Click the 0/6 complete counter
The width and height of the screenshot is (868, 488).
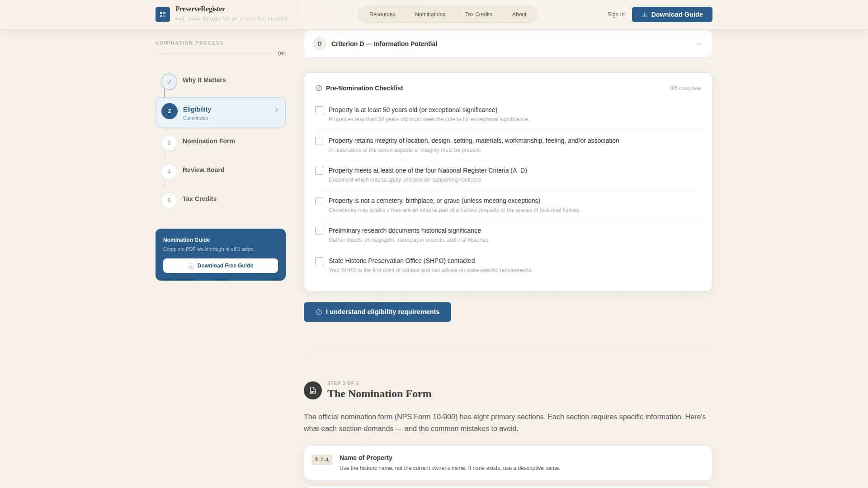(x=685, y=88)
